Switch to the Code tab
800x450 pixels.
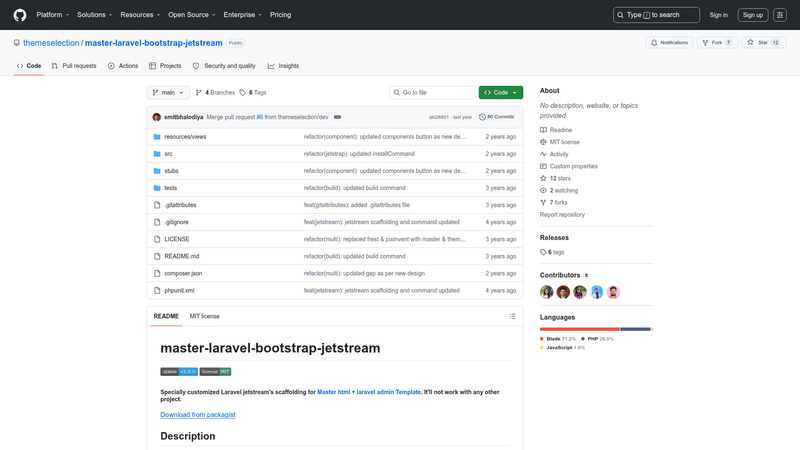(x=29, y=66)
